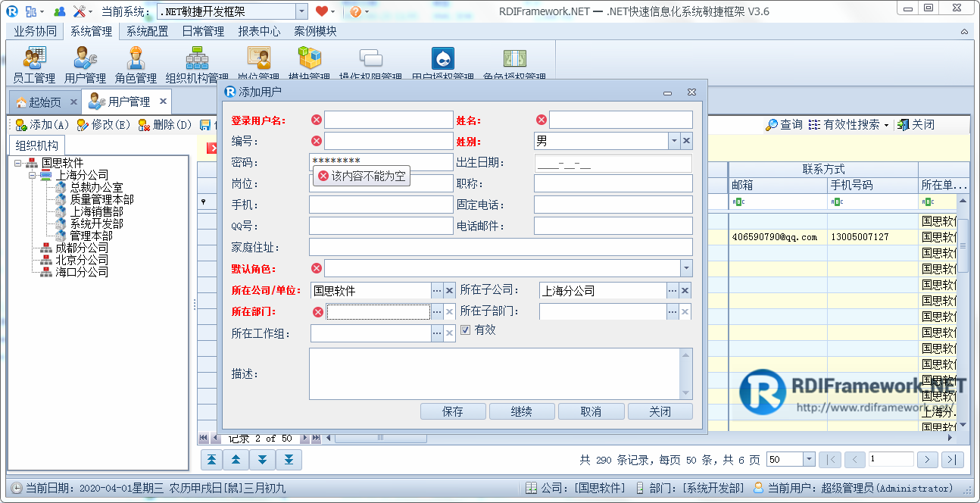The image size is (980, 503).
Task: Switch to 报表中心 ribbon tab
Action: [x=259, y=32]
